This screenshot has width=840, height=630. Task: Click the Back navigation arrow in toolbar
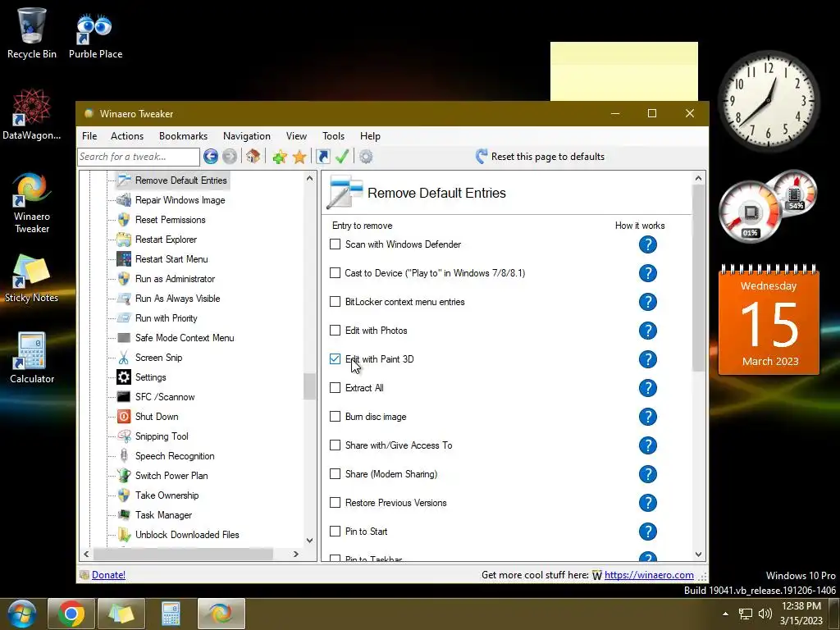(211, 157)
